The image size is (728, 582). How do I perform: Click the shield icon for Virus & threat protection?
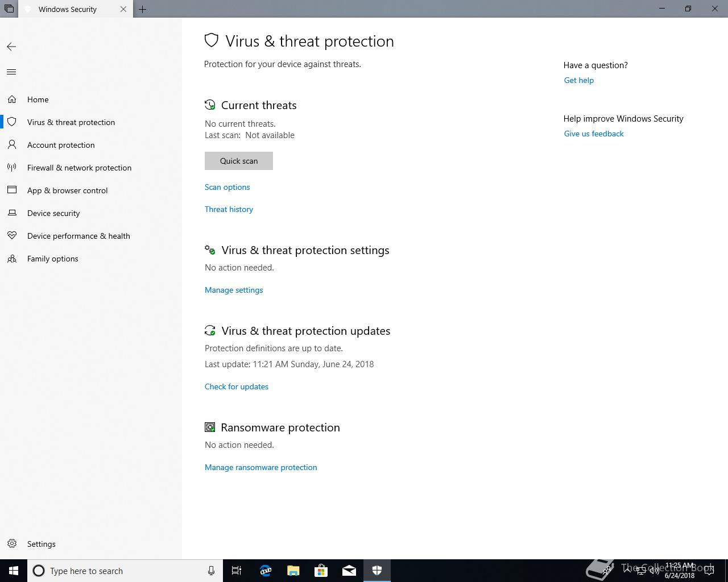coord(12,122)
